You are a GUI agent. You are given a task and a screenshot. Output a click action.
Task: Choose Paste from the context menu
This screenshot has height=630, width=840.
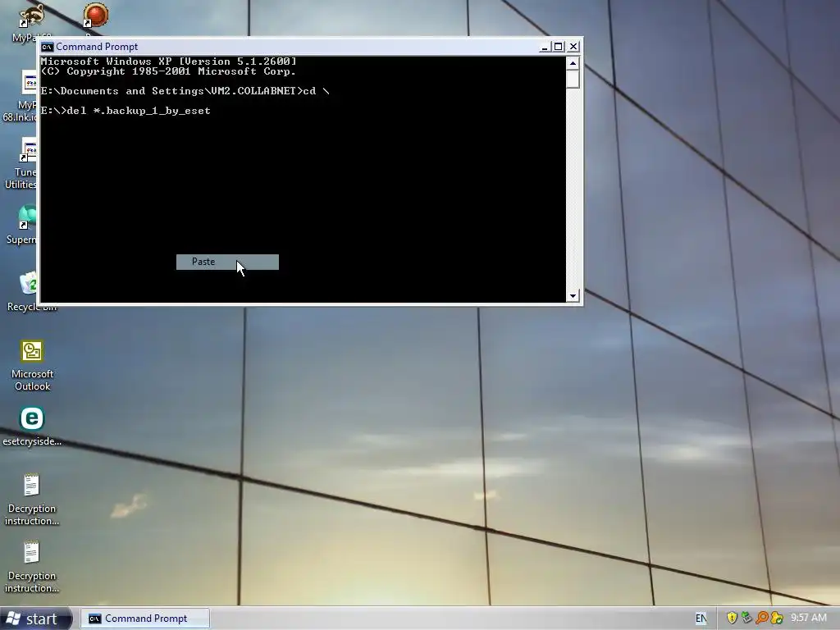[x=227, y=262]
